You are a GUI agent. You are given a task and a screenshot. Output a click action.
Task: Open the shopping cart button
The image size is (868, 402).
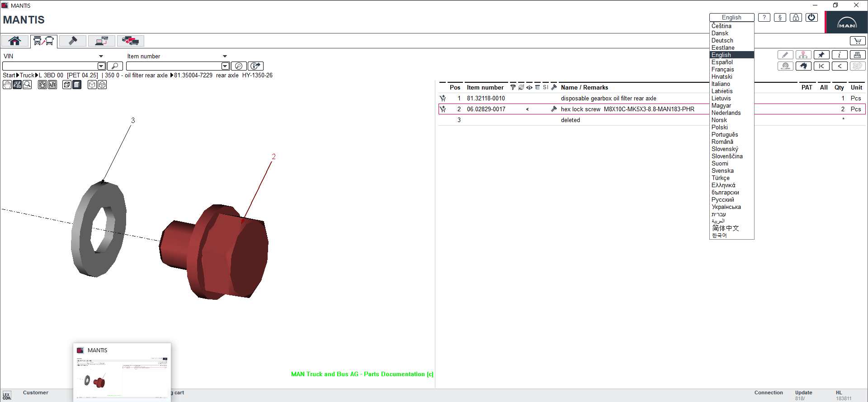click(x=858, y=41)
